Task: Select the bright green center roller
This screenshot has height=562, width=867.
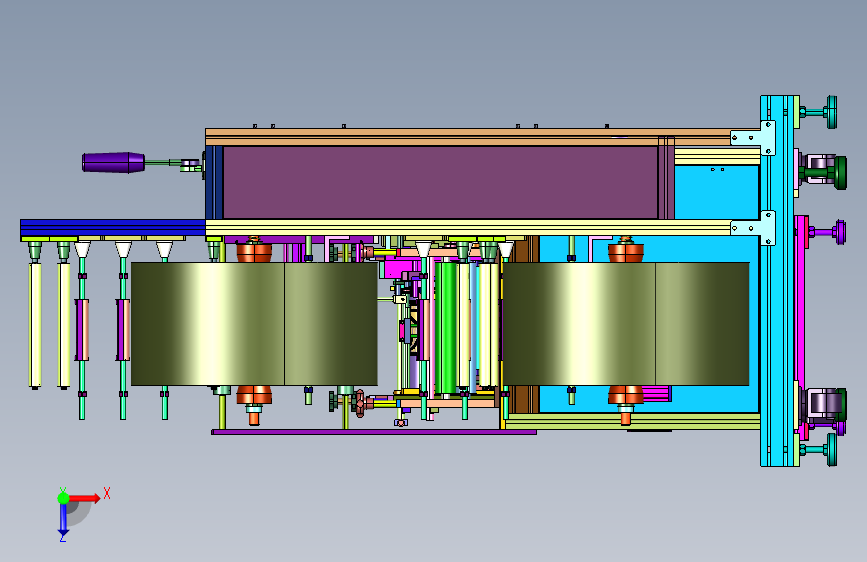Action: pyautogui.click(x=446, y=328)
